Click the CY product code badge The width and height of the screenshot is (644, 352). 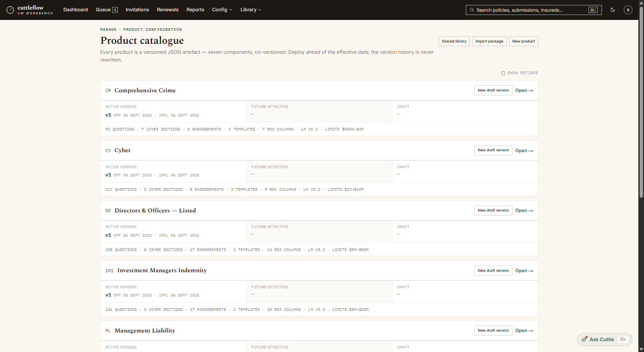point(108,151)
